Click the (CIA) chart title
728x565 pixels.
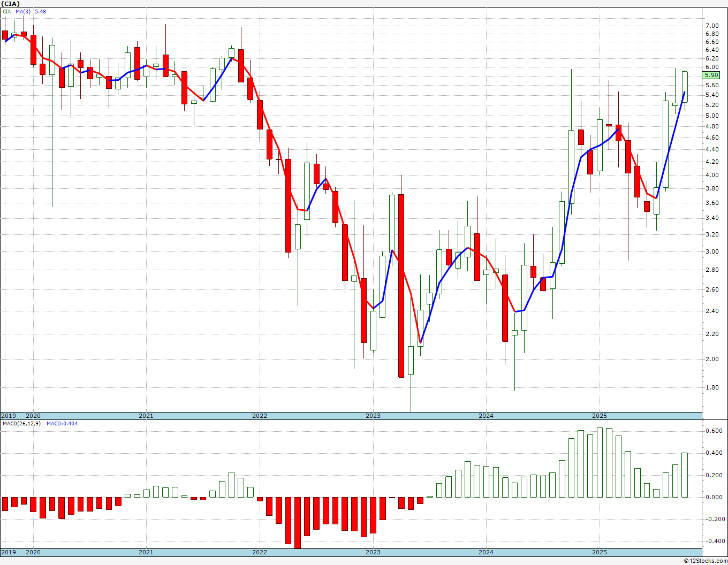[11, 4]
